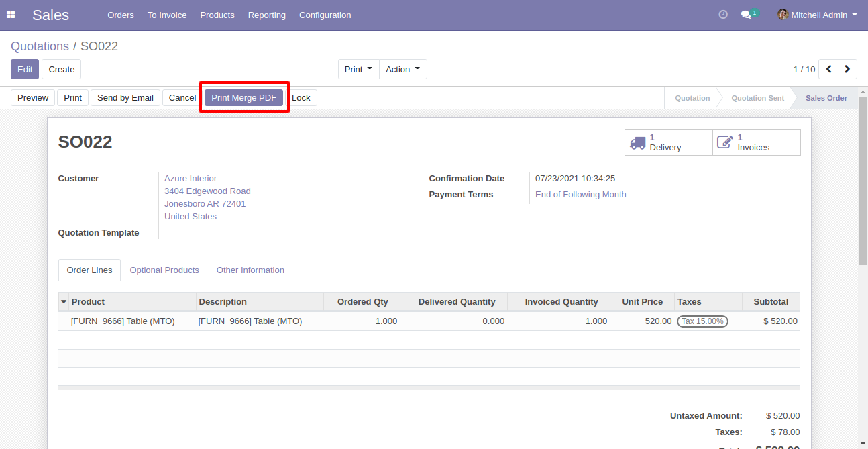Viewport: 868px width, 449px height.
Task: Sort by Invoiced Quantity column header
Action: [x=559, y=302]
